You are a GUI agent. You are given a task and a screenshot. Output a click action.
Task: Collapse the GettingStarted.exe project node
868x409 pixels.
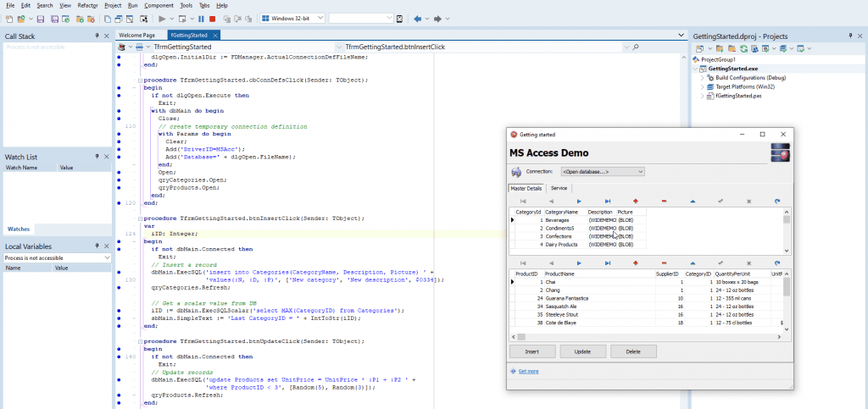click(696, 69)
